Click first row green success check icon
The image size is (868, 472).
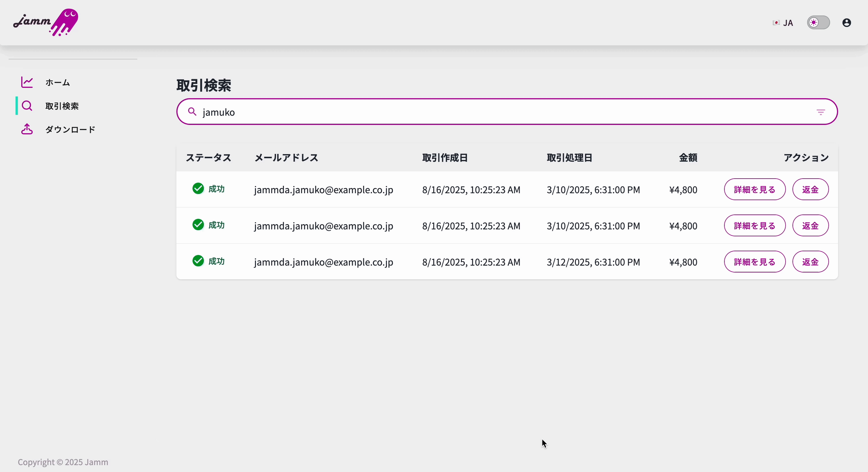point(198,188)
